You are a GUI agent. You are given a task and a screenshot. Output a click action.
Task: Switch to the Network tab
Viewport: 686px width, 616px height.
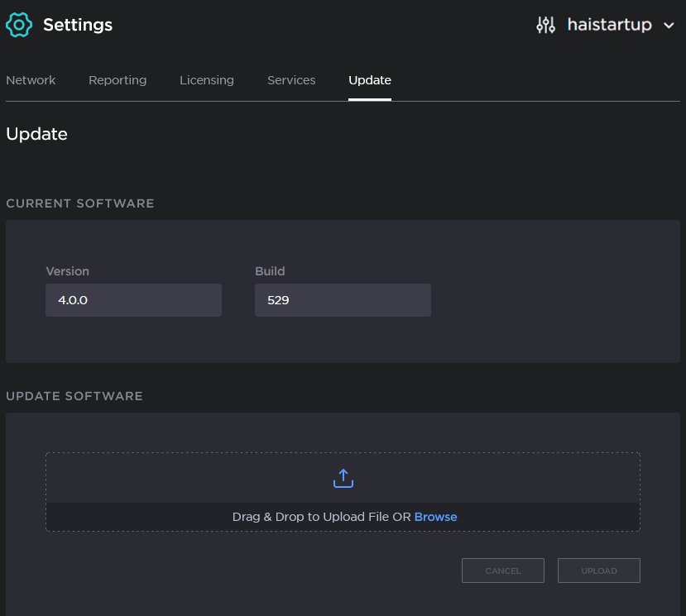point(31,80)
